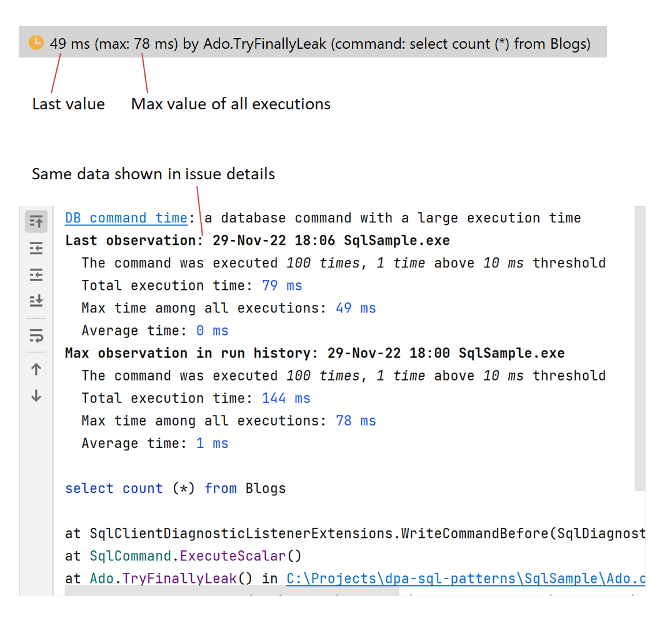
Task: Click the 1 ms average time value
Action: click(x=213, y=443)
